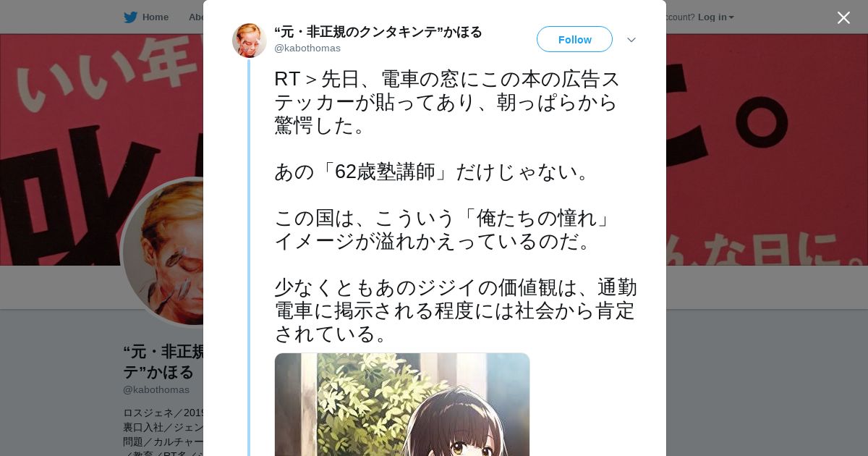This screenshot has width=868, height=456.
Task: Open the Log in dropdown
Action: point(715,17)
